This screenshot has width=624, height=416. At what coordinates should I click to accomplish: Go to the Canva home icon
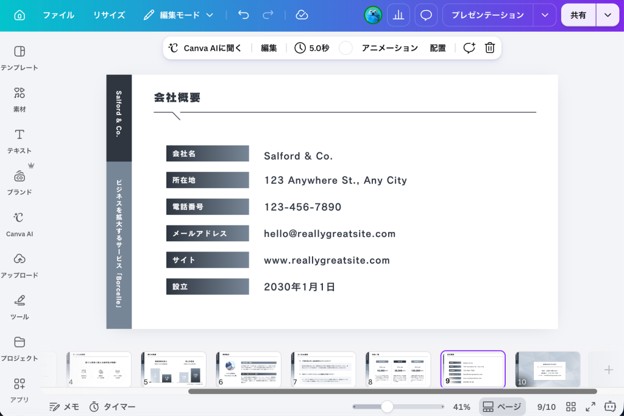pyautogui.click(x=19, y=15)
